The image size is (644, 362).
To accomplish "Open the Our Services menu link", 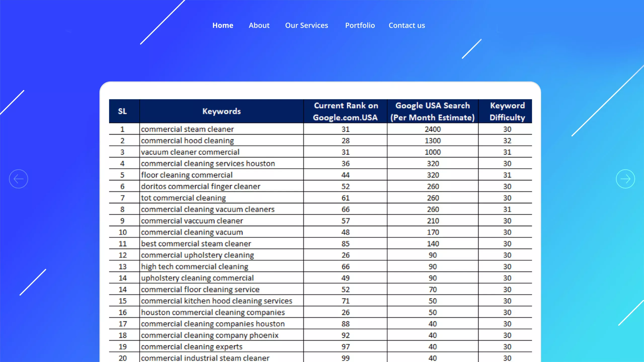I will click(306, 25).
